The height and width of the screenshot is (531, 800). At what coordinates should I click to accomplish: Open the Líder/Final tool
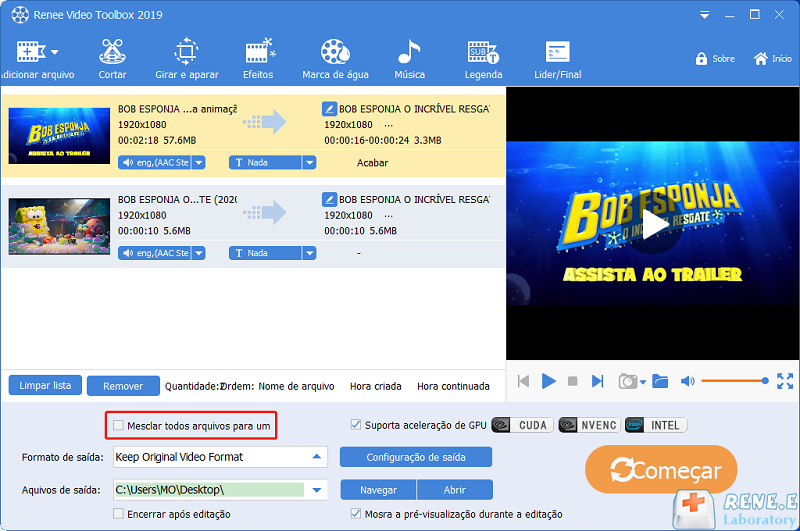pyautogui.click(x=558, y=60)
